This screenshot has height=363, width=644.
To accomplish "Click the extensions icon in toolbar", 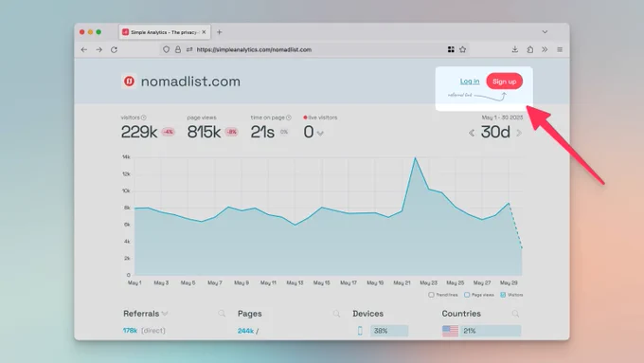I will coord(530,49).
